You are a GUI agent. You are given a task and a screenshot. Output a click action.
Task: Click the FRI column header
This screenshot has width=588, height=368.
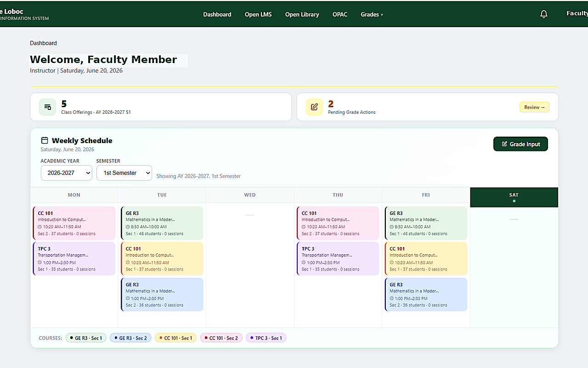coord(426,195)
